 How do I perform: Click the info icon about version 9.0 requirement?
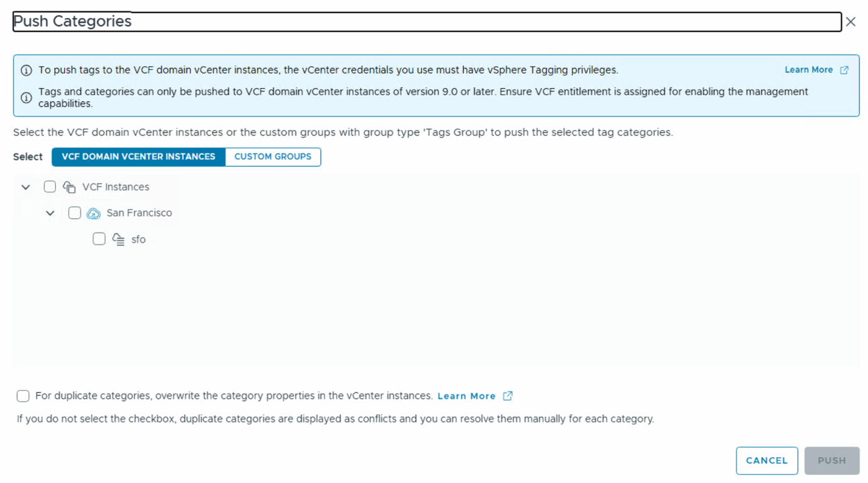click(26, 97)
